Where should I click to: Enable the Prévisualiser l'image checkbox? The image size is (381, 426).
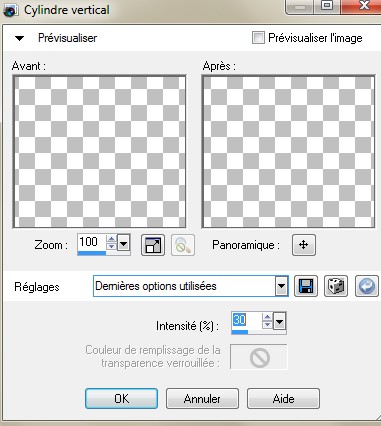258,38
